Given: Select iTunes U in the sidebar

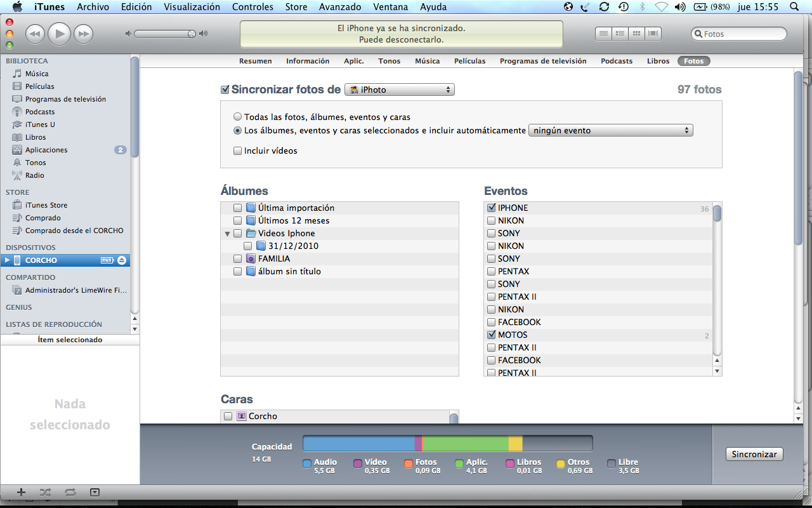Looking at the screenshot, I should pyautogui.click(x=40, y=124).
